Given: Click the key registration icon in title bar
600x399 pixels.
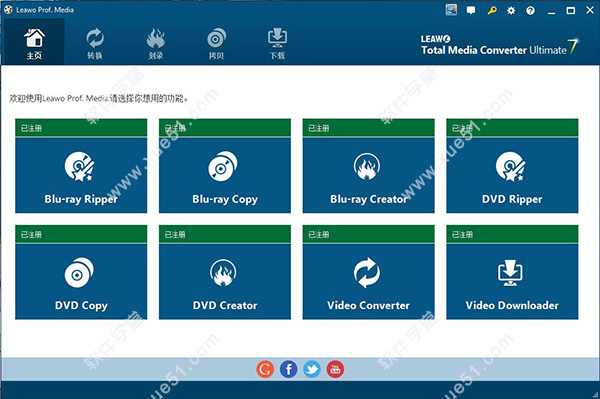Looking at the screenshot, I should 492,10.
